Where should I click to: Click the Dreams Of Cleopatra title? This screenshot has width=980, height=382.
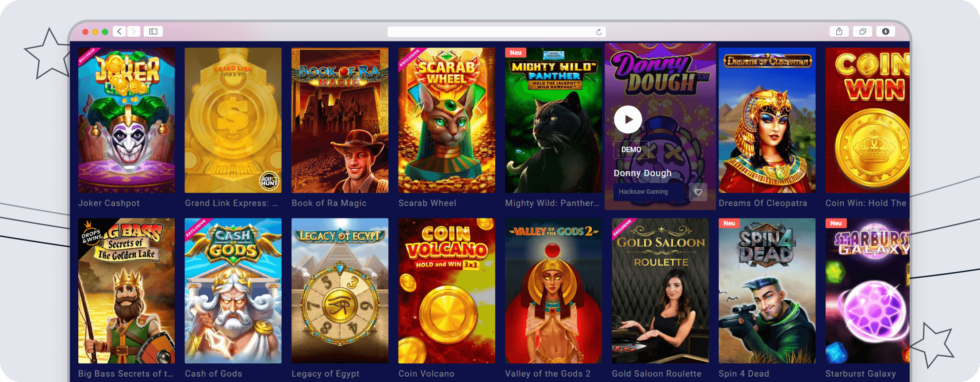click(763, 203)
